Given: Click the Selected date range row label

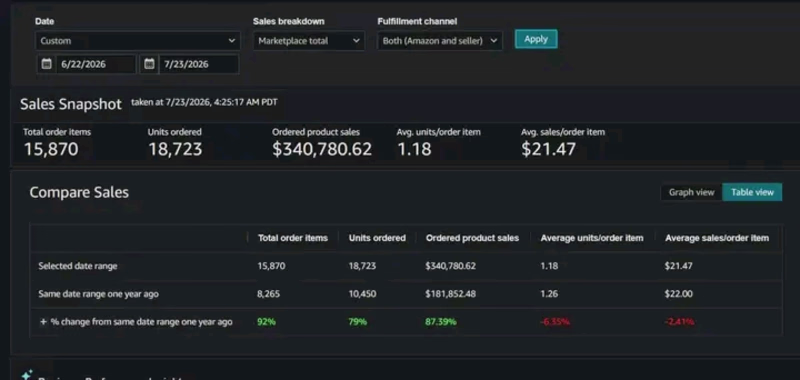Looking at the screenshot, I should point(78,266).
